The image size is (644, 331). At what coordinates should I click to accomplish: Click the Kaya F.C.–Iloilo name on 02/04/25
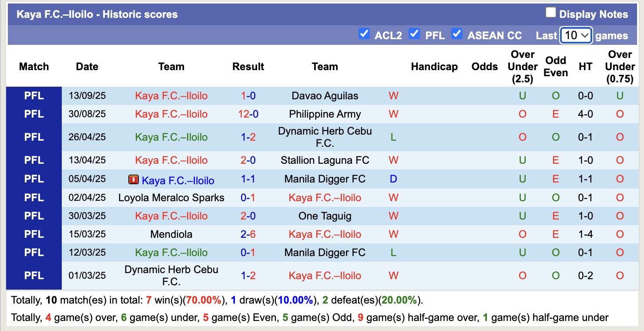coord(325,197)
